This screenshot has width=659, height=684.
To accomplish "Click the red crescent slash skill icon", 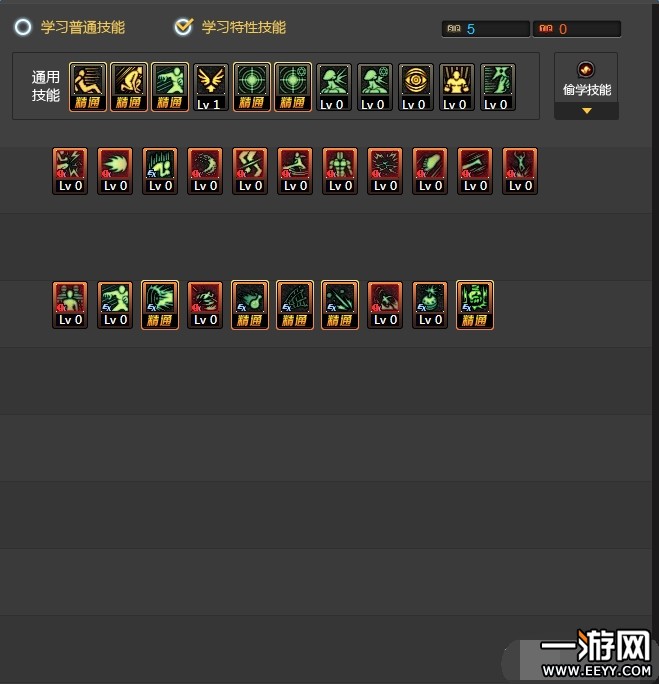I will [205, 171].
